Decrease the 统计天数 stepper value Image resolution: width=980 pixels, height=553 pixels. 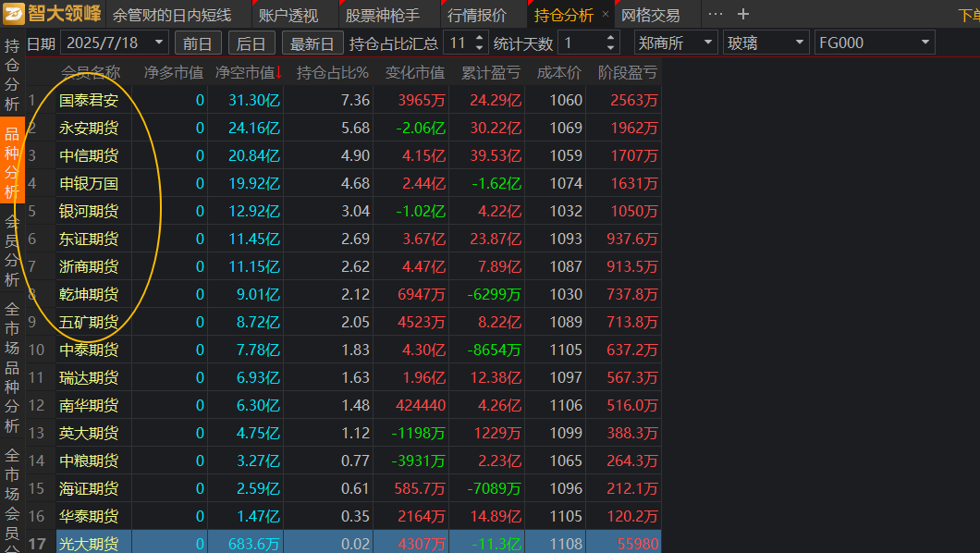(x=610, y=48)
